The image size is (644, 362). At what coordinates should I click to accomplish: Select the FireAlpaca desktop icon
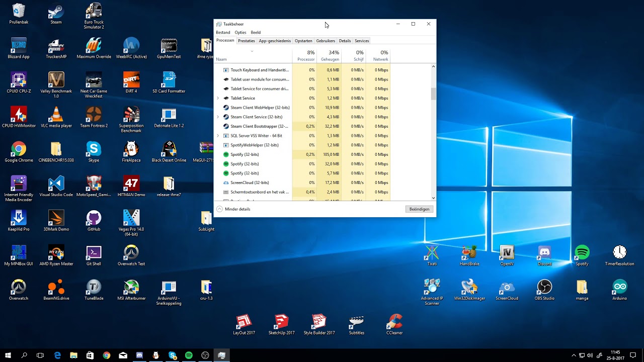131,152
